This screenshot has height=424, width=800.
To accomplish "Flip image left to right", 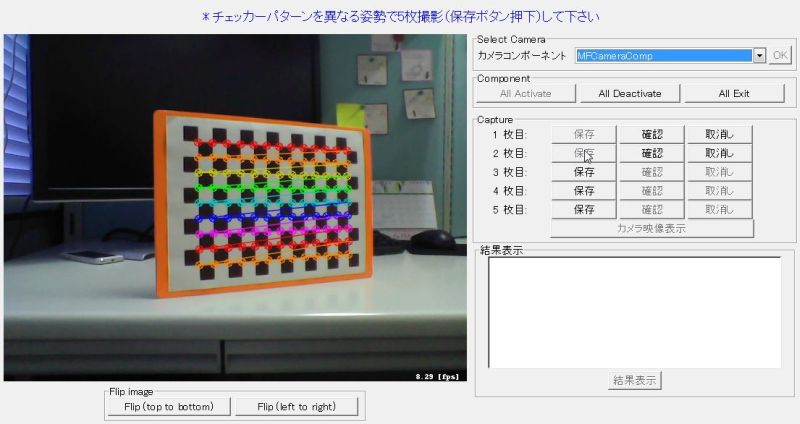I will pos(296,407).
